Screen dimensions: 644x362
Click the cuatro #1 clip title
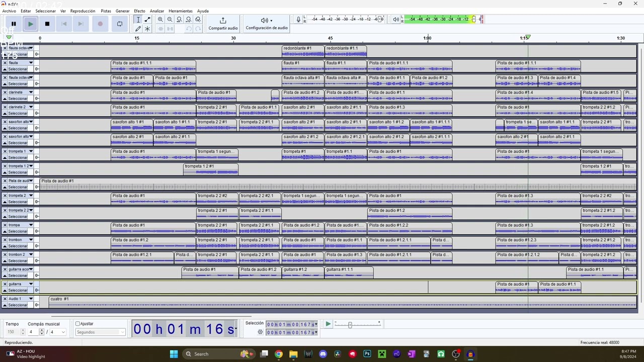(59, 299)
